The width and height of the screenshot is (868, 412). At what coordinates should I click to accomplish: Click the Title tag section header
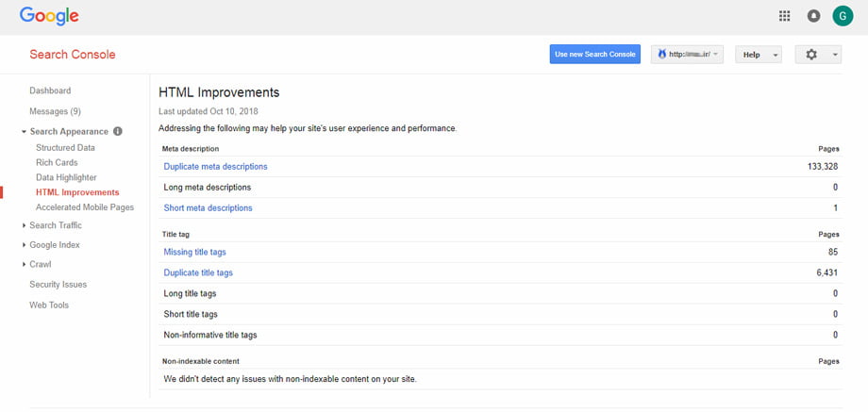[176, 235]
